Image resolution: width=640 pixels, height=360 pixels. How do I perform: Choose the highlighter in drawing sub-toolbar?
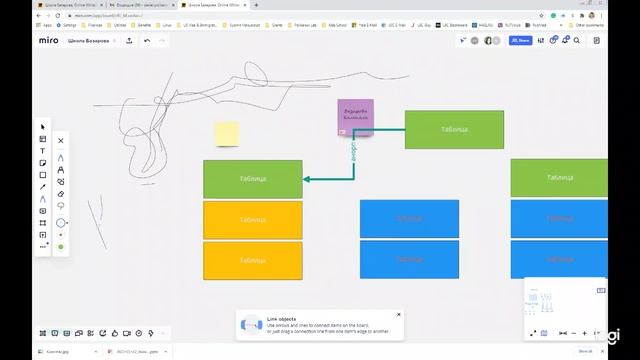tap(61, 170)
